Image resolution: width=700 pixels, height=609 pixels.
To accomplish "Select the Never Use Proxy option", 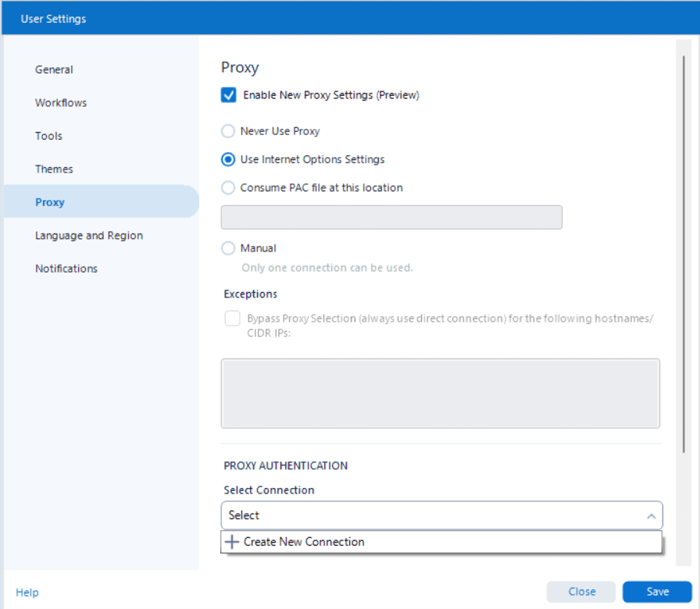I will coord(228,131).
